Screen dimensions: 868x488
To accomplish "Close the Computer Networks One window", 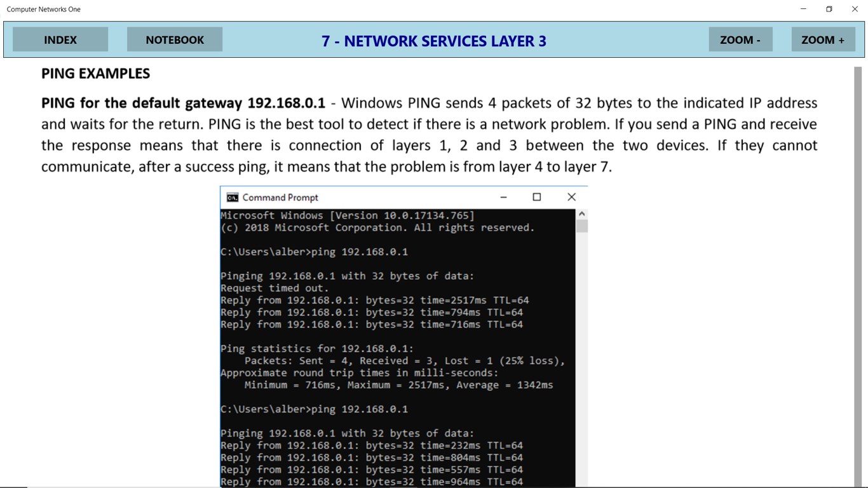I will (x=855, y=9).
